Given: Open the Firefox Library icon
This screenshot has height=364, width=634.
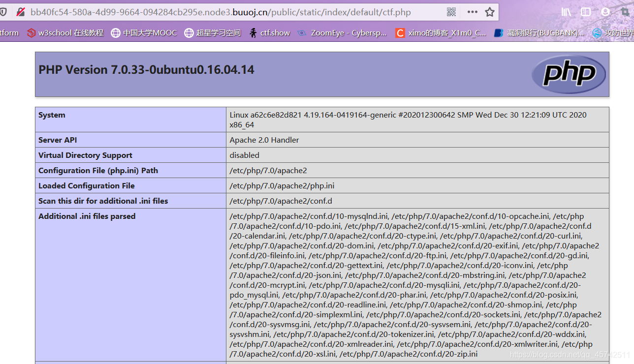Looking at the screenshot, I should pos(566,12).
